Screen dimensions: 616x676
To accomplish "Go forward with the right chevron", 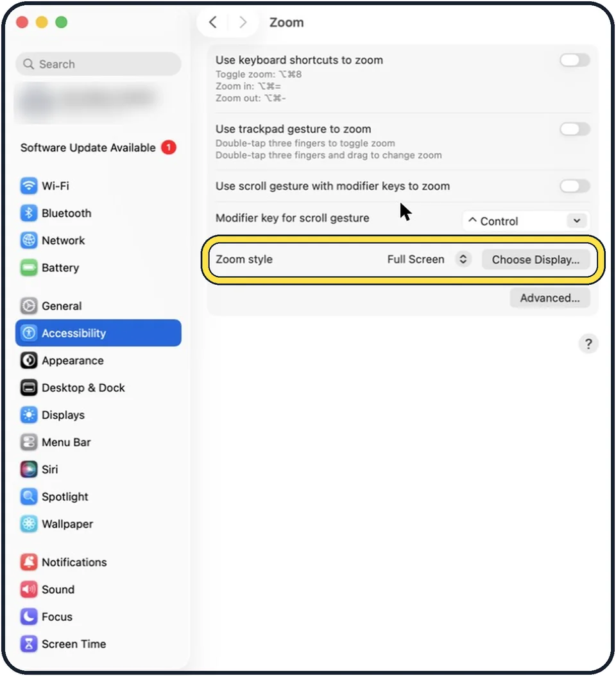I will (x=243, y=22).
